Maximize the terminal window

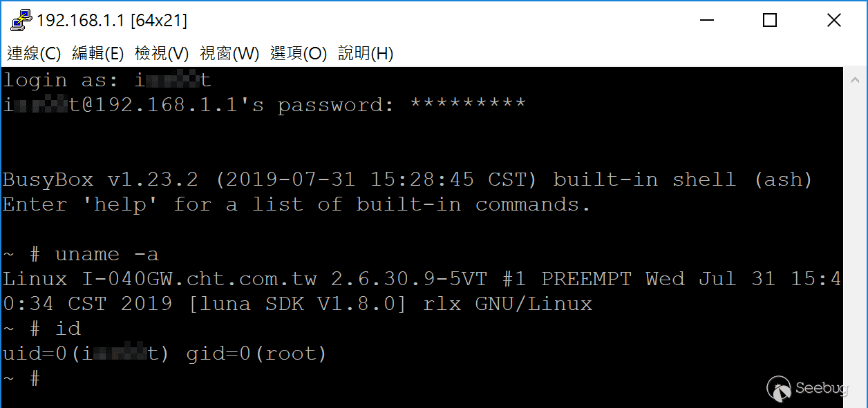pyautogui.click(x=770, y=21)
